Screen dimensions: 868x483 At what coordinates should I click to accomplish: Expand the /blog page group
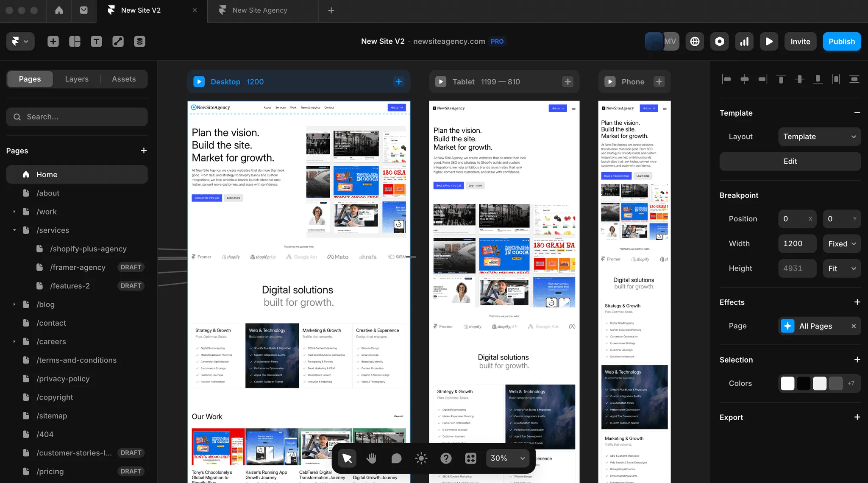coord(14,304)
